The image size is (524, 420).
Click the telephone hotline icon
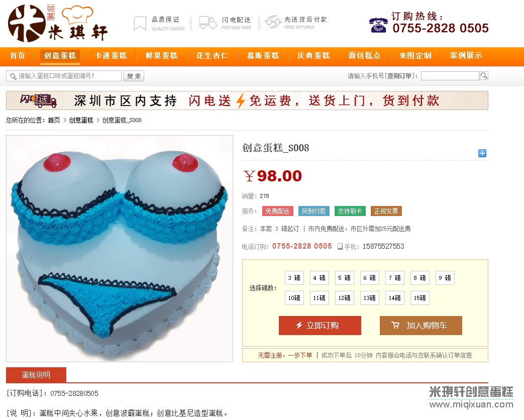pos(378,25)
